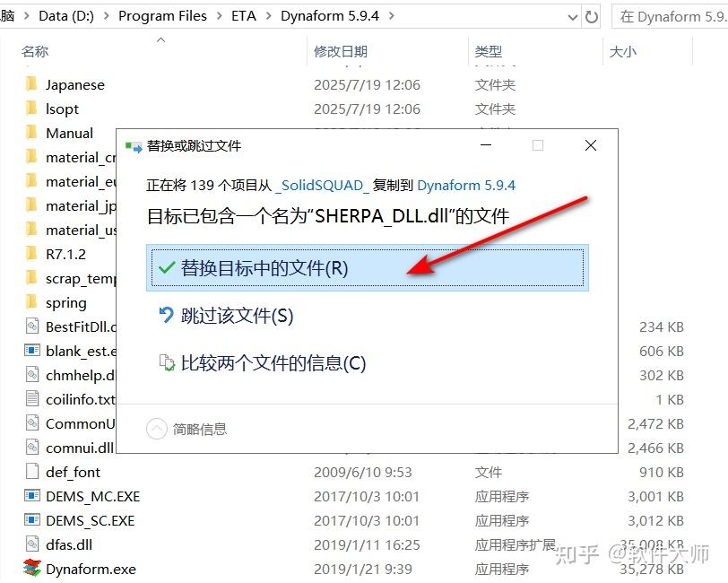The image size is (728, 583).
Task: Select the spring folder icon
Action: pyautogui.click(x=31, y=302)
